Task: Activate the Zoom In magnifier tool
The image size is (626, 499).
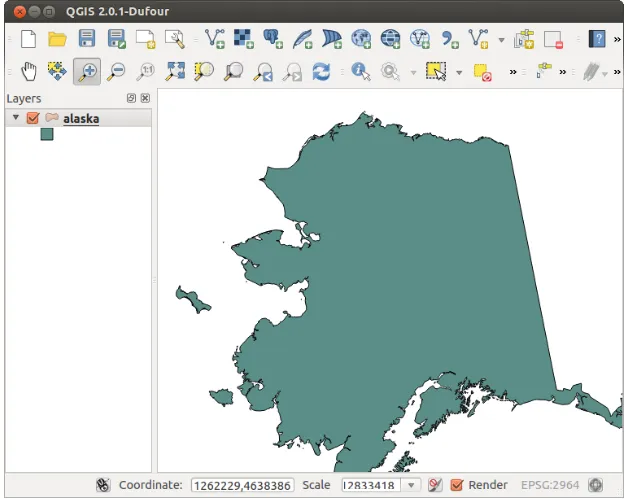Action: pyautogui.click(x=87, y=72)
